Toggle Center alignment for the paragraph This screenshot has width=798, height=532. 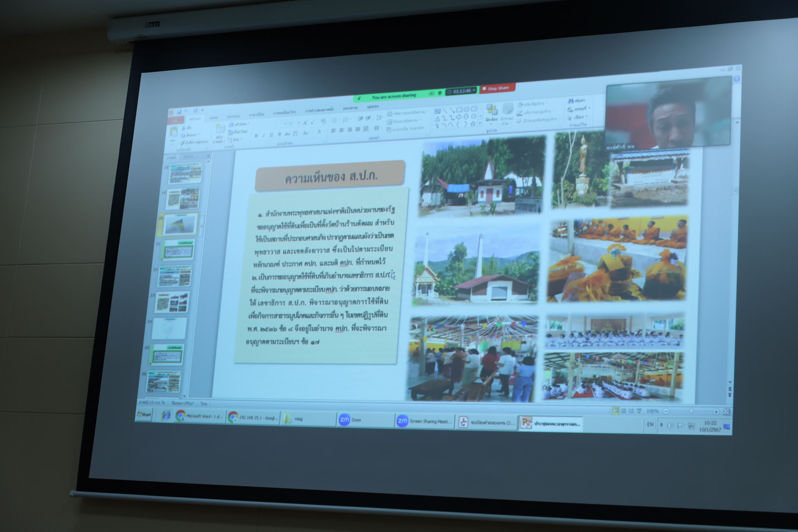click(341, 130)
